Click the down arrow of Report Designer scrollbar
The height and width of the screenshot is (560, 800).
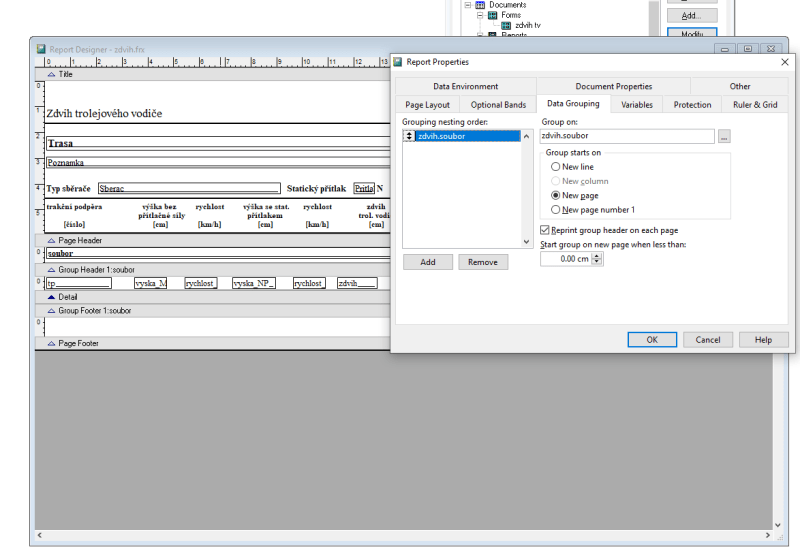click(778, 525)
